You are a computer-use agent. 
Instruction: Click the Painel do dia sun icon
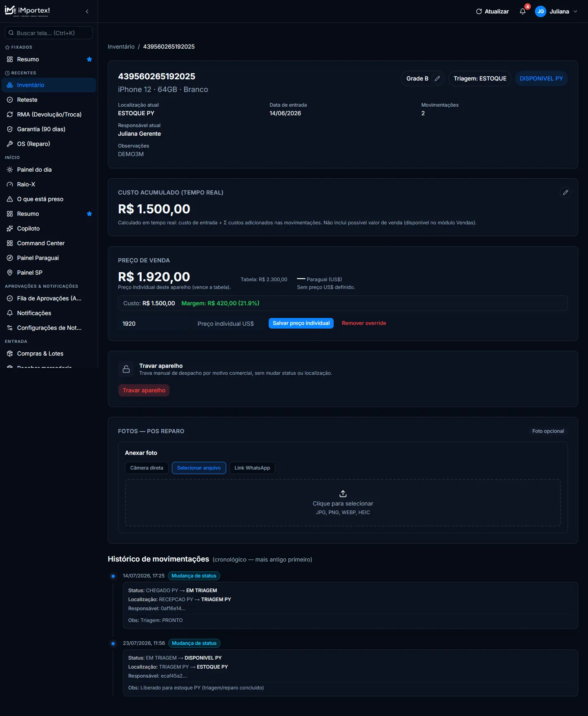(10, 170)
